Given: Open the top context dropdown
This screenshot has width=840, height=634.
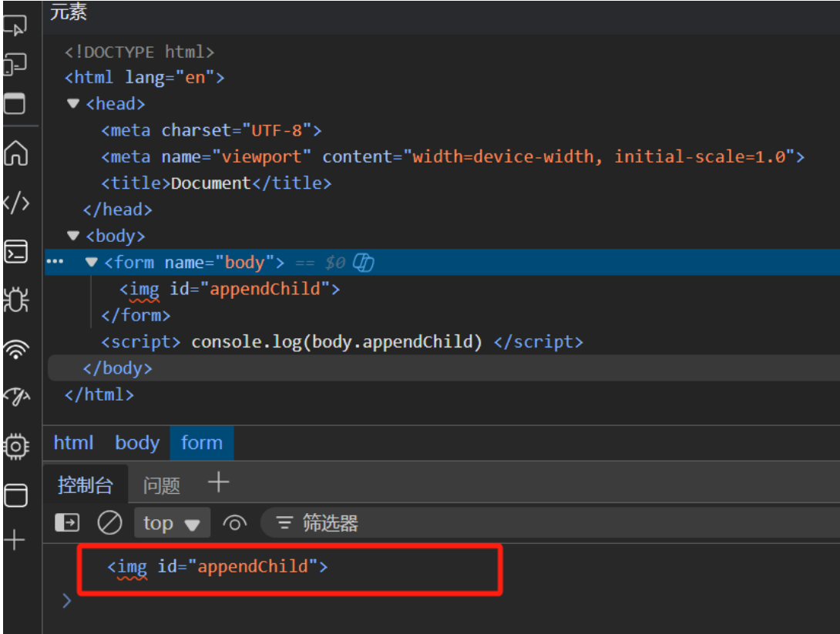Looking at the screenshot, I should (x=171, y=523).
